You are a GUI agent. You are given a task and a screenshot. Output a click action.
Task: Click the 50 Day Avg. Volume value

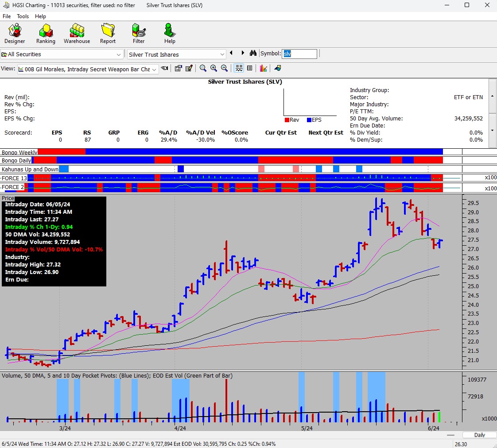(x=468, y=119)
